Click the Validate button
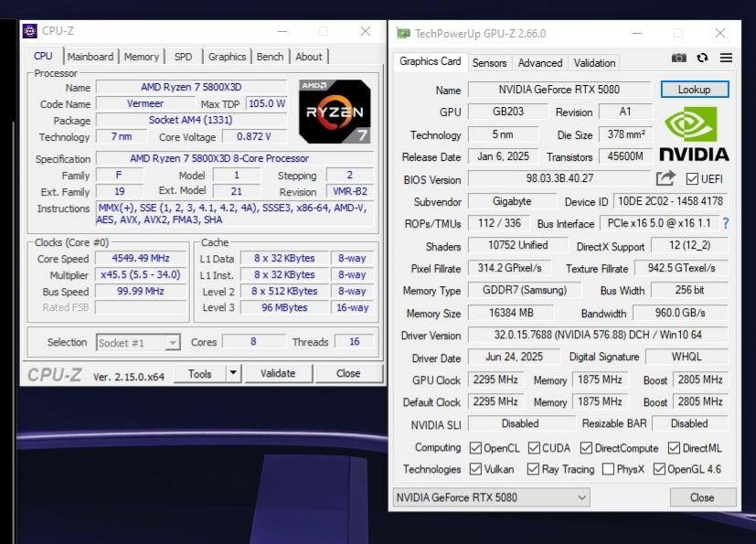Image resolution: width=756 pixels, height=544 pixels. 278,374
